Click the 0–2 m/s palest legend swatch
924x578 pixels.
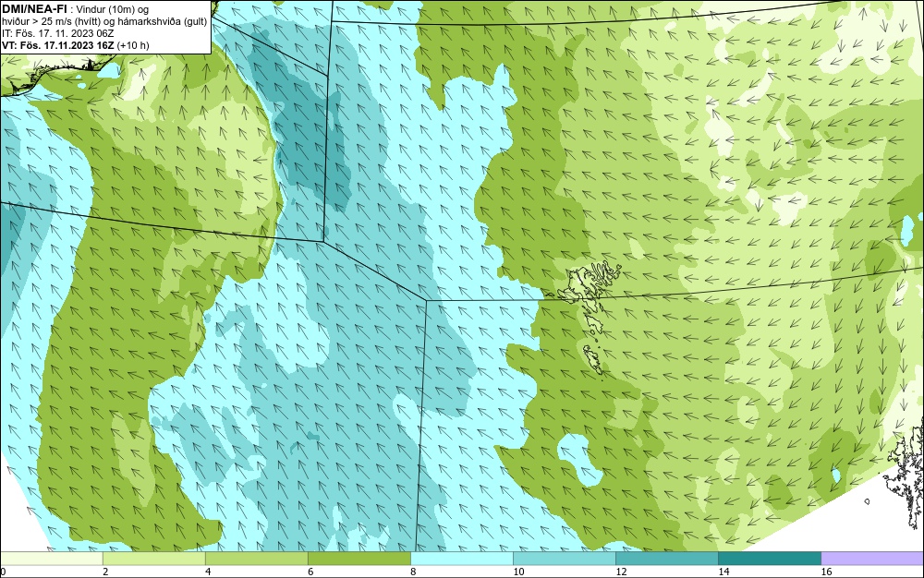(51, 559)
